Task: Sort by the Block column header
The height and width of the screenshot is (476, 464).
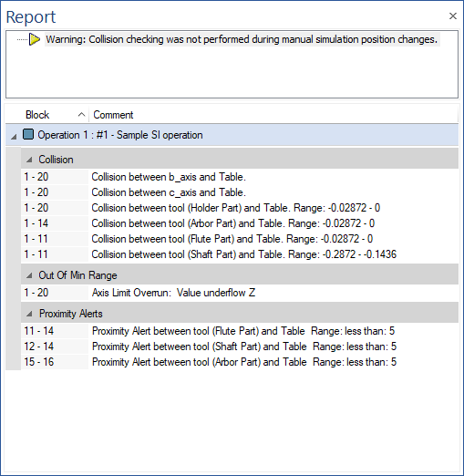Action: (47, 115)
